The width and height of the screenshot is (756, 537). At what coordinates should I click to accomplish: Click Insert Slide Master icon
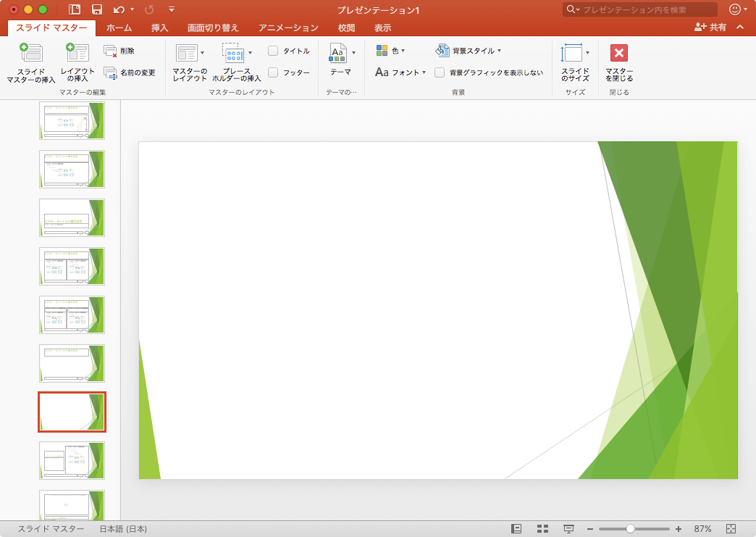pyautogui.click(x=31, y=52)
